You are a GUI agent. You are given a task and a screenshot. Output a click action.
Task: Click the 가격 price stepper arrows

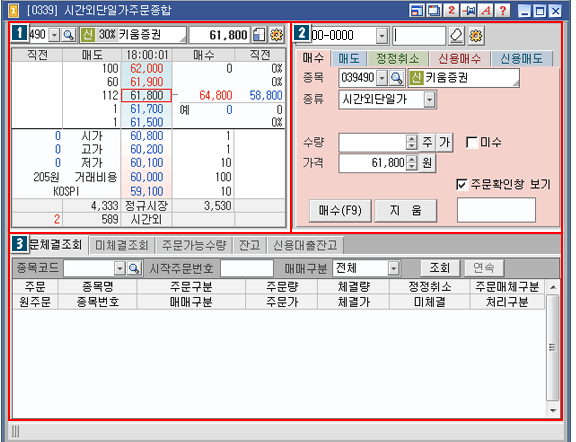click(x=412, y=162)
